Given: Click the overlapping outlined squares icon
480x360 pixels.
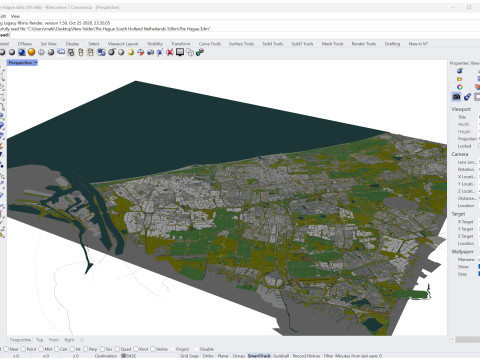Looking at the screenshot, I should [x=190, y=52].
